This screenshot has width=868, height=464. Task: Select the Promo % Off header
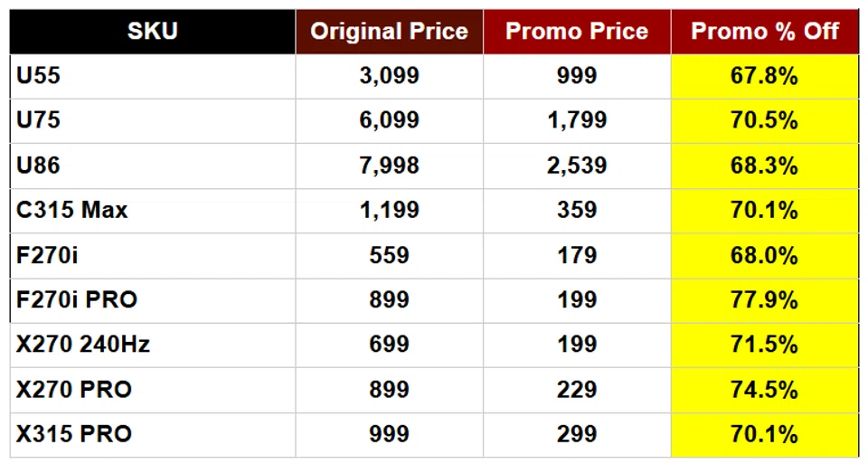click(x=765, y=32)
